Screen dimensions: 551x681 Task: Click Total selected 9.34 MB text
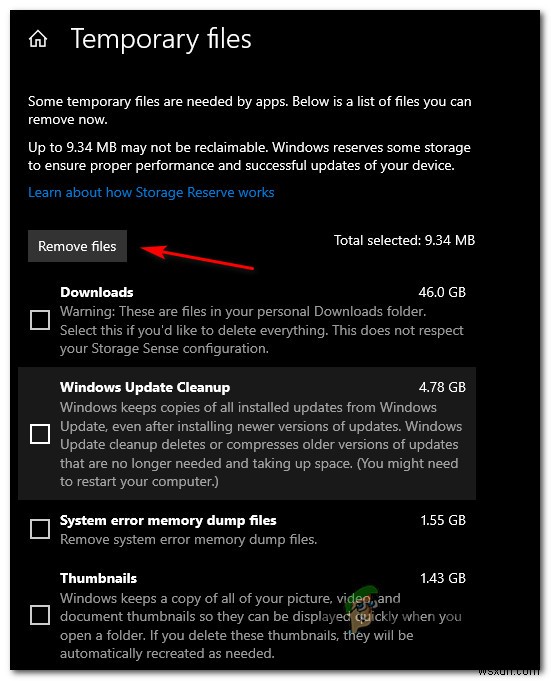point(404,240)
